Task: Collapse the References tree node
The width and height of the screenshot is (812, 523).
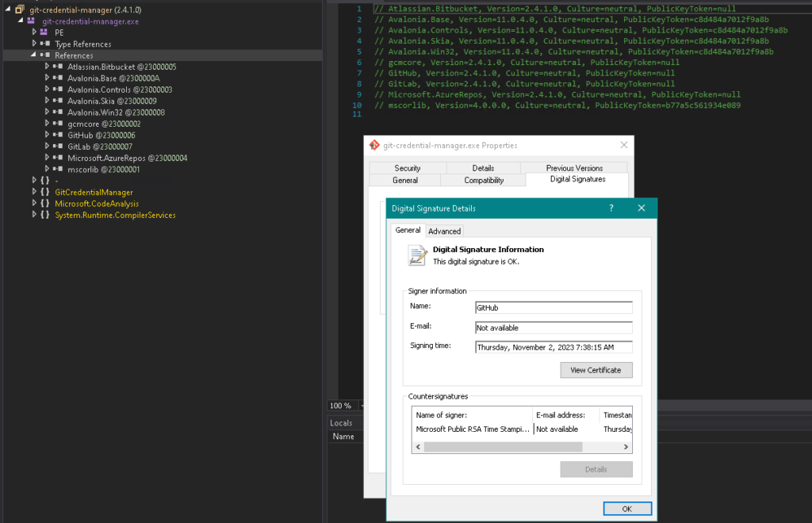Action: tap(34, 55)
